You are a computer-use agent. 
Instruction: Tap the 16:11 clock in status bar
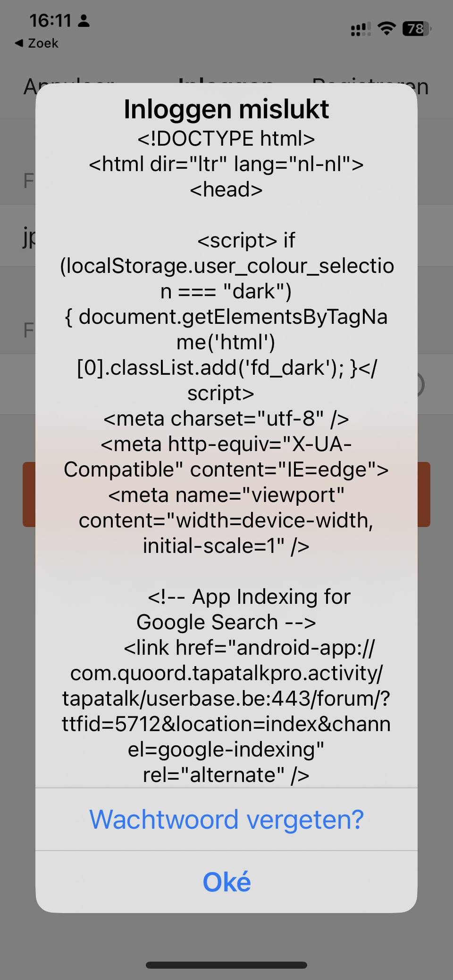point(50,20)
